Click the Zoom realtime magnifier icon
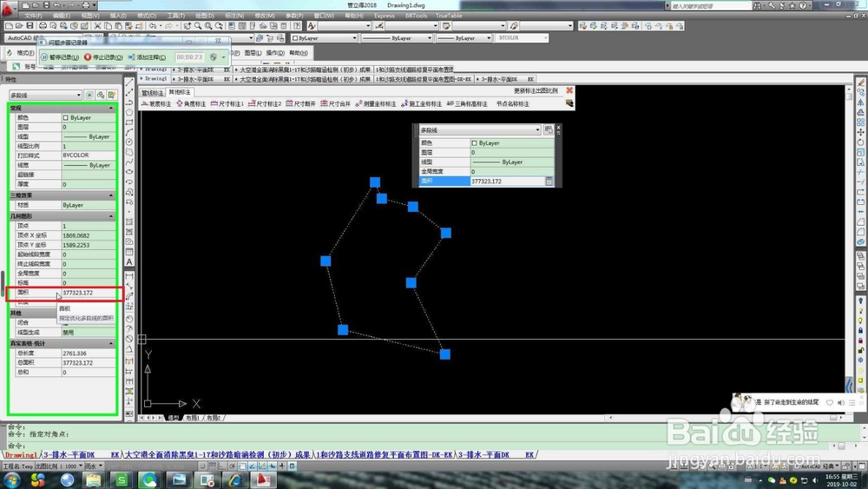This screenshot has width=868, height=489. pyautogui.click(x=198, y=25)
